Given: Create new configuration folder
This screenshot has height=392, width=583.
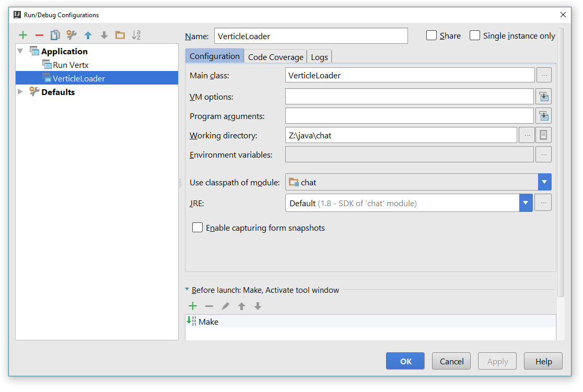Looking at the screenshot, I should [120, 35].
